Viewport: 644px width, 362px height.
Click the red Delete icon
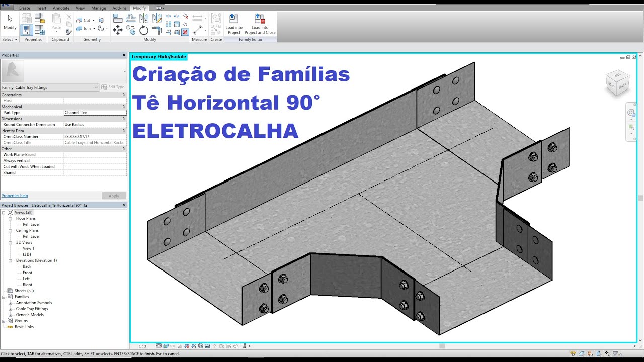(x=185, y=32)
